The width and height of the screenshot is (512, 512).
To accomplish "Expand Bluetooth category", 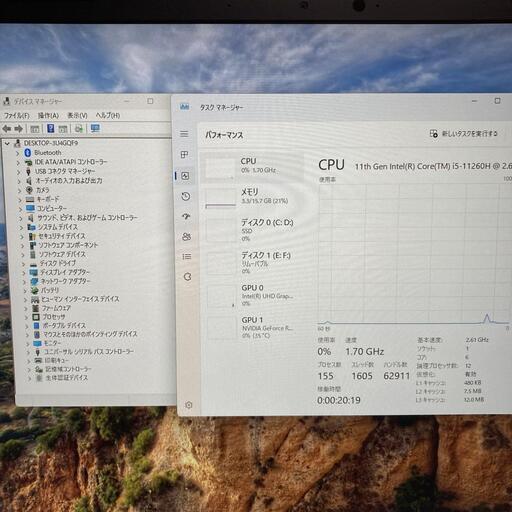I will (x=18, y=153).
